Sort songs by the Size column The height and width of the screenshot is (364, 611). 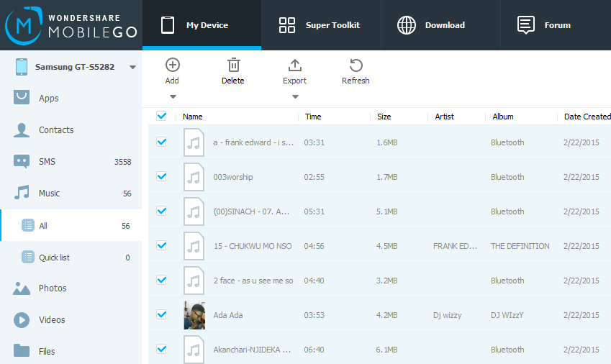[384, 117]
